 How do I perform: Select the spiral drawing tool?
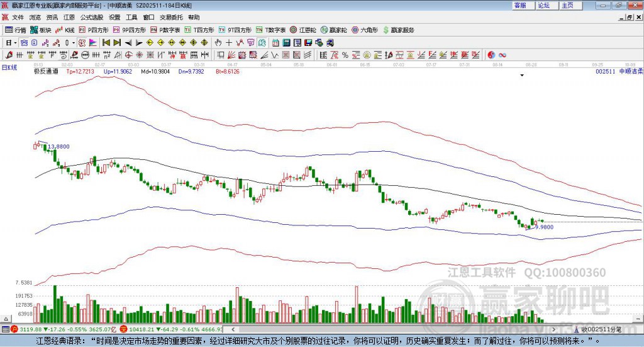[x=64, y=55]
